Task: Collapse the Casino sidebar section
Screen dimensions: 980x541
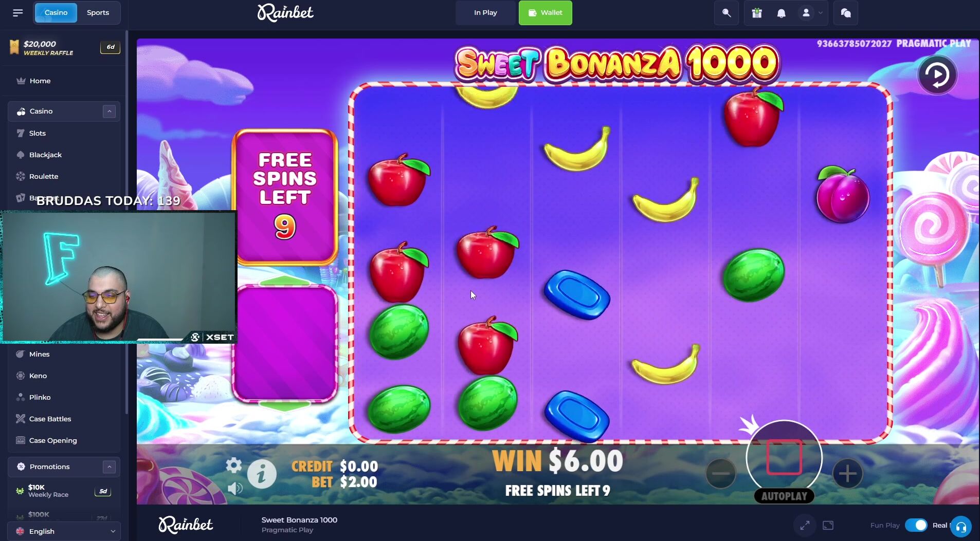Action: (109, 111)
